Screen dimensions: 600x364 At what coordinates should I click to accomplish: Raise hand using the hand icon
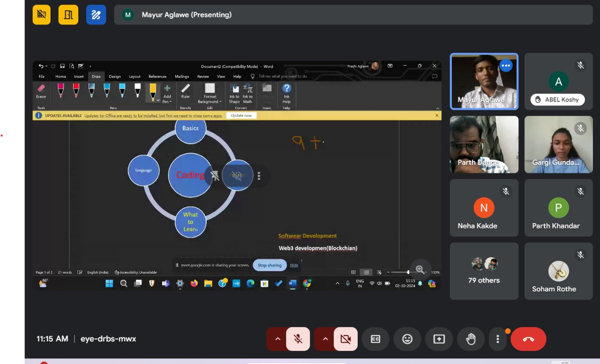pos(471,339)
